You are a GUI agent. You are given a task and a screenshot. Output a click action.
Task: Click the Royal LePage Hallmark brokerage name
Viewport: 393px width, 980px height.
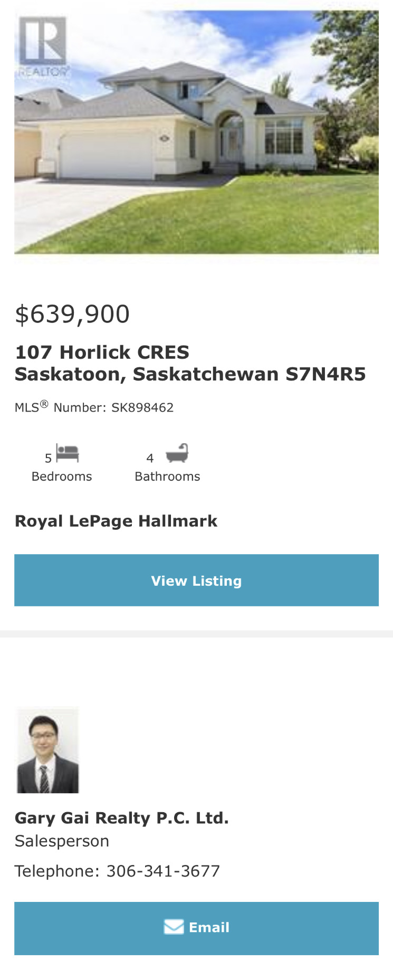pyautogui.click(x=116, y=521)
